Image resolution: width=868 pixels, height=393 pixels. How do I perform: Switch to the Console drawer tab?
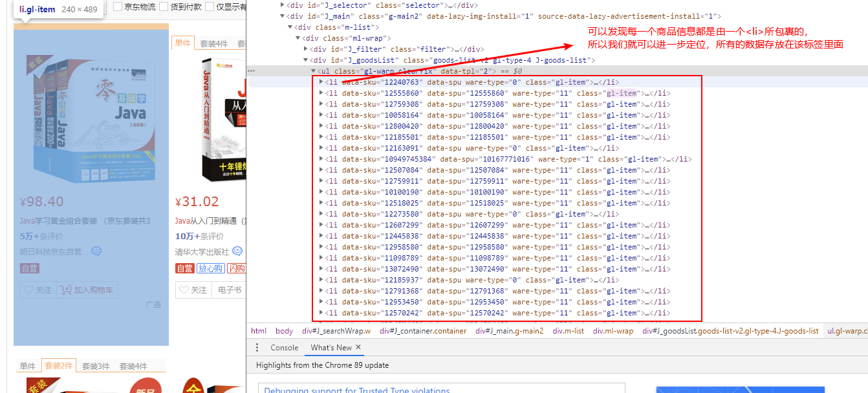[285, 347]
